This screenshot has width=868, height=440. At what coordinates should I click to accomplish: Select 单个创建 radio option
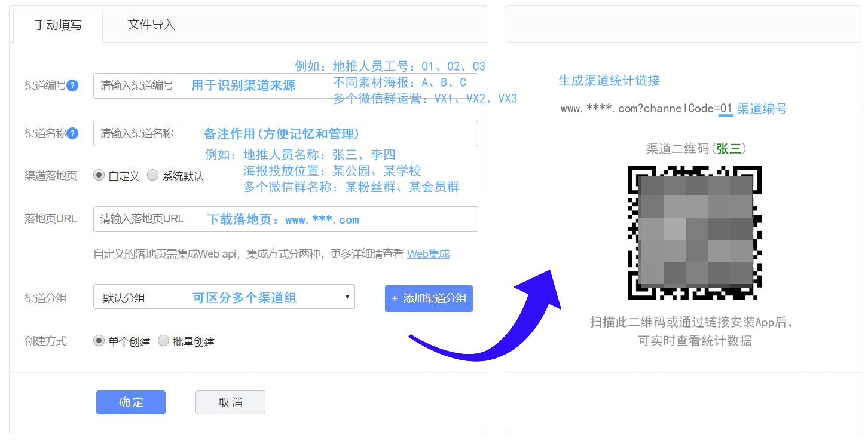(x=99, y=341)
